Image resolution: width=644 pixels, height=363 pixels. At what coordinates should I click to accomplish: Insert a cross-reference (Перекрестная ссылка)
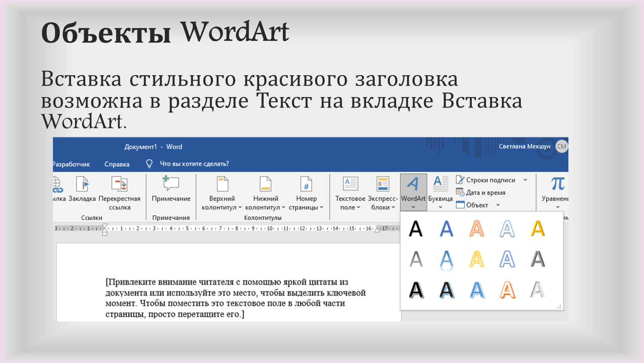click(119, 193)
